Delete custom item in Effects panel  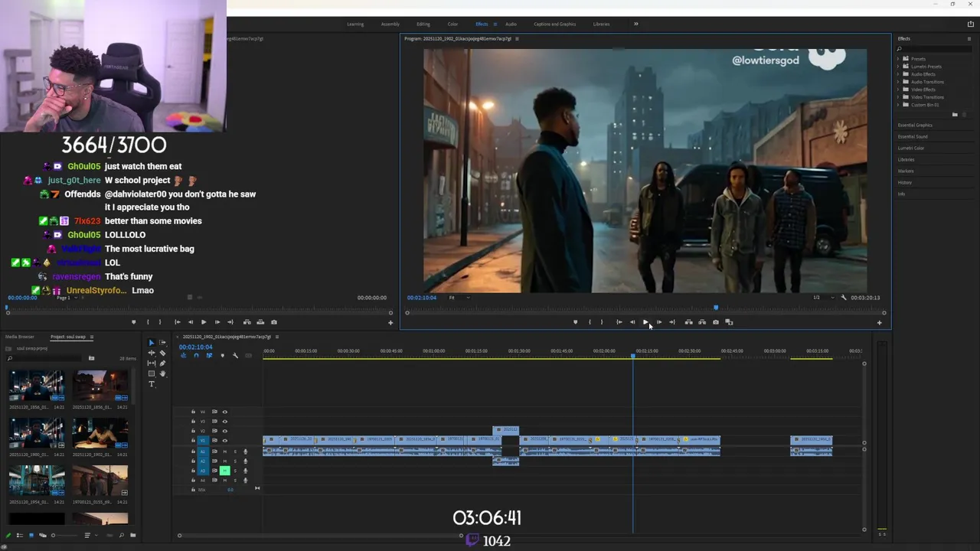tap(965, 115)
